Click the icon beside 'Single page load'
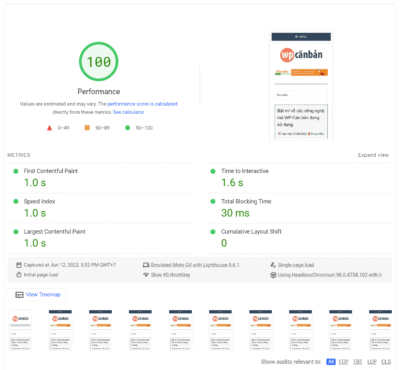Image resolution: width=400 pixels, height=370 pixels. point(273,265)
